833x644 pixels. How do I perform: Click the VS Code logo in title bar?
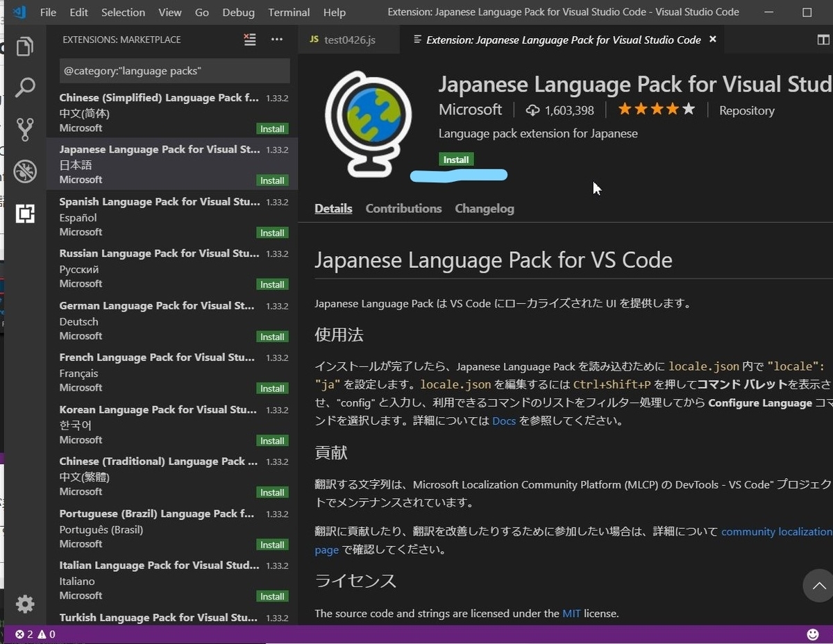[x=19, y=12]
